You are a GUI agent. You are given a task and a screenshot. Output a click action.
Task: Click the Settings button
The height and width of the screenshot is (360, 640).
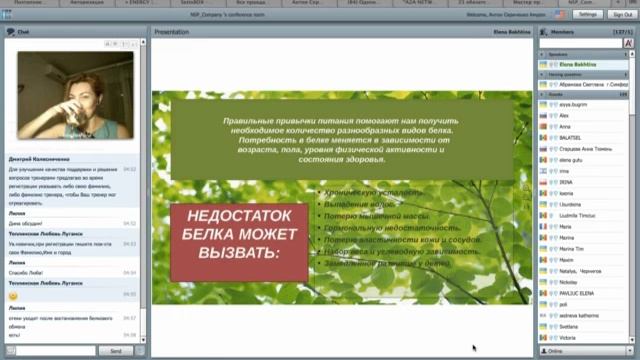coord(587,14)
